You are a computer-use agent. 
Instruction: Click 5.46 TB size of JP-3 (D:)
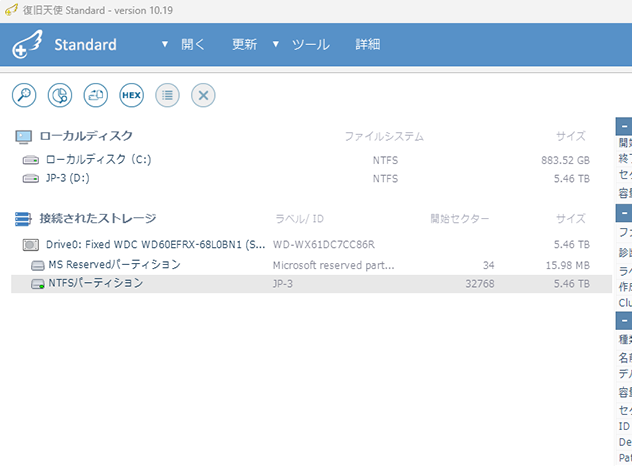572,179
